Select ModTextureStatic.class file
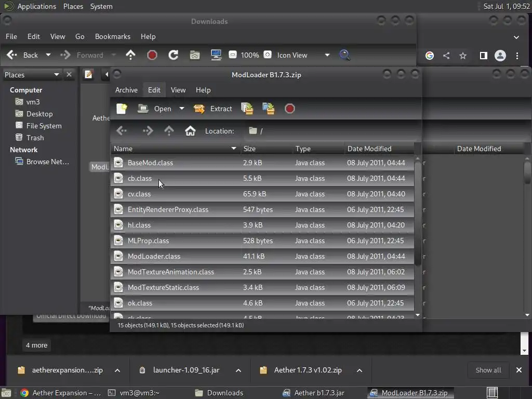The width and height of the screenshot is (532, 399). 262,288
